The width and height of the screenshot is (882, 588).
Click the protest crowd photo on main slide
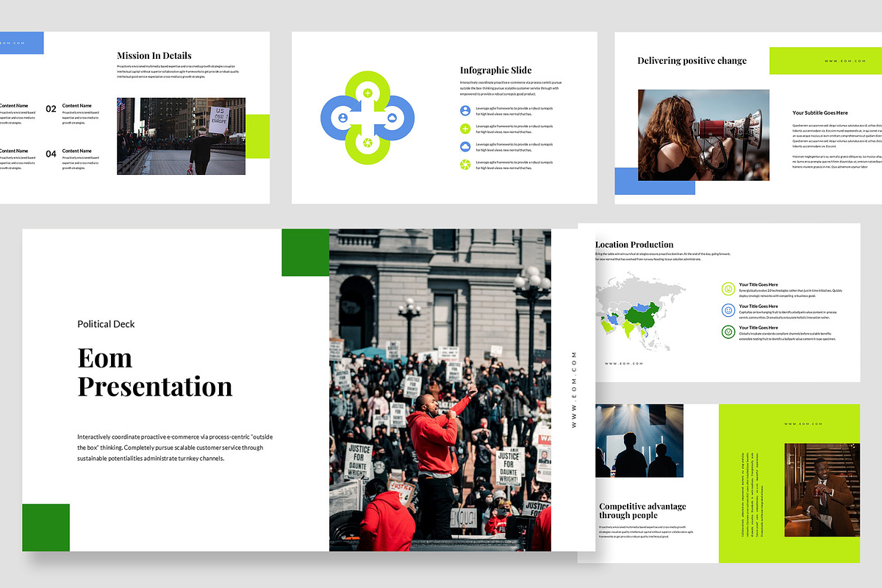click(x=440, y=390)
